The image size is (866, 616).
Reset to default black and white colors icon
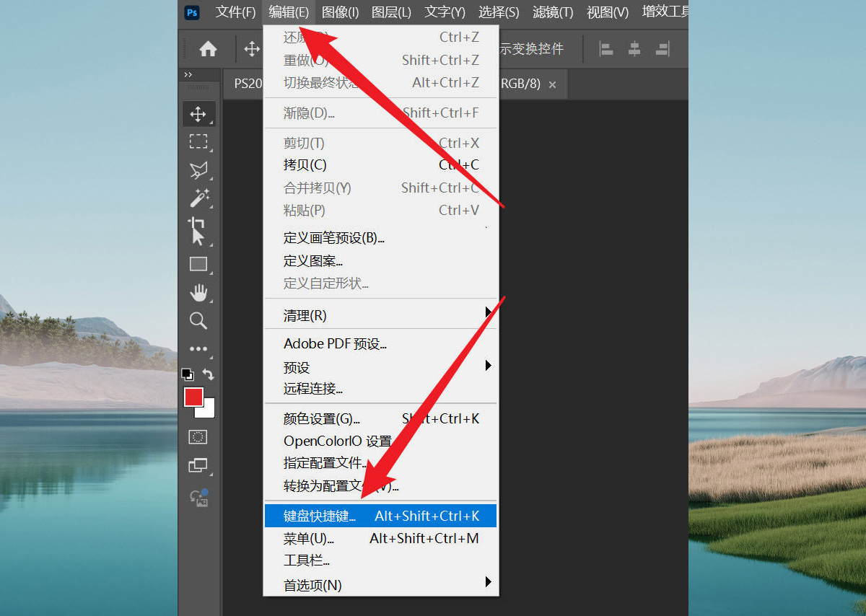click(x=188, y=374)
